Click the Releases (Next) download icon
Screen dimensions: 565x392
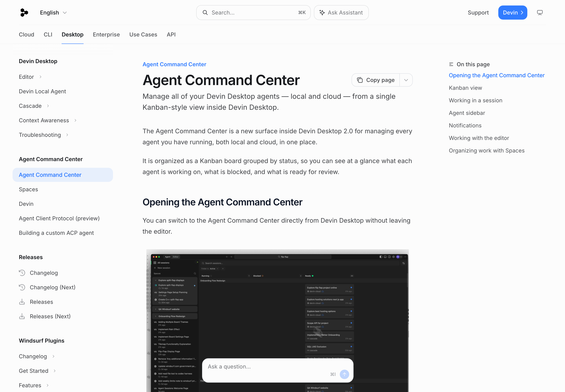pos(22,316)
